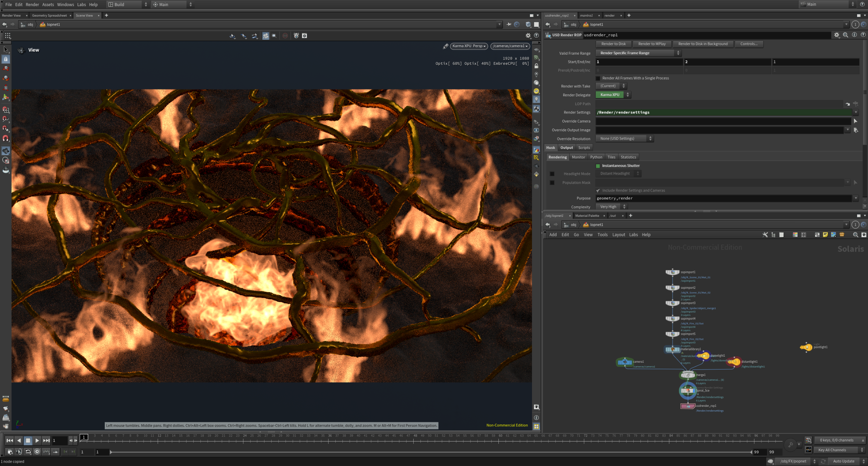Screen dimensions: 868x466
Task: Open the Layout menu in network editor
Action: click(x=619, y=235)
